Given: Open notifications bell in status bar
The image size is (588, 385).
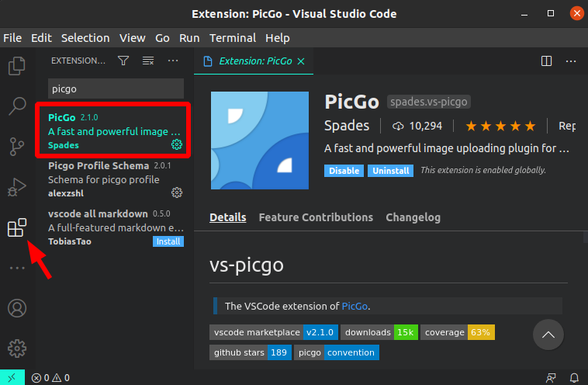Looking at the screenshot, I should [574, 377].
